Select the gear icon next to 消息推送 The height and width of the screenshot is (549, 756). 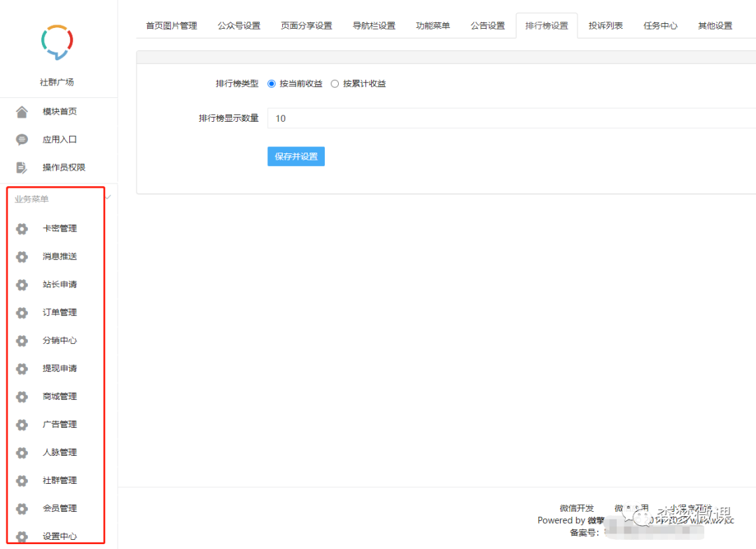[21, 256]
